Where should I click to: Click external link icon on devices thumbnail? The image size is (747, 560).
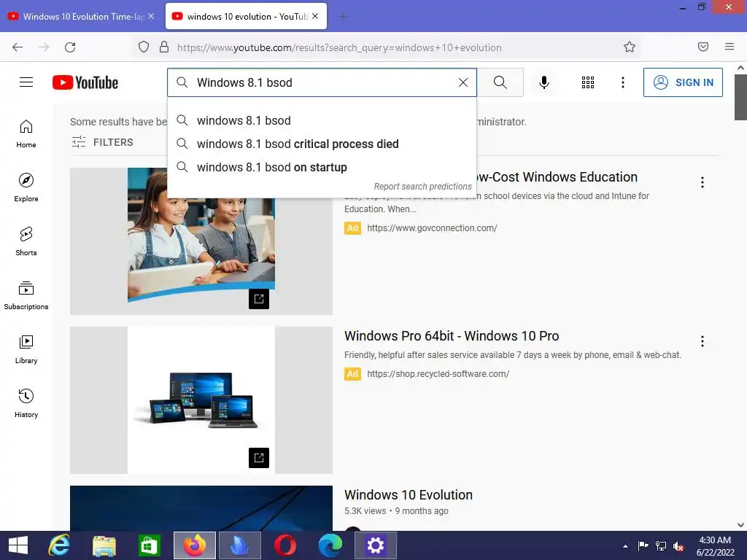point(259,458)
